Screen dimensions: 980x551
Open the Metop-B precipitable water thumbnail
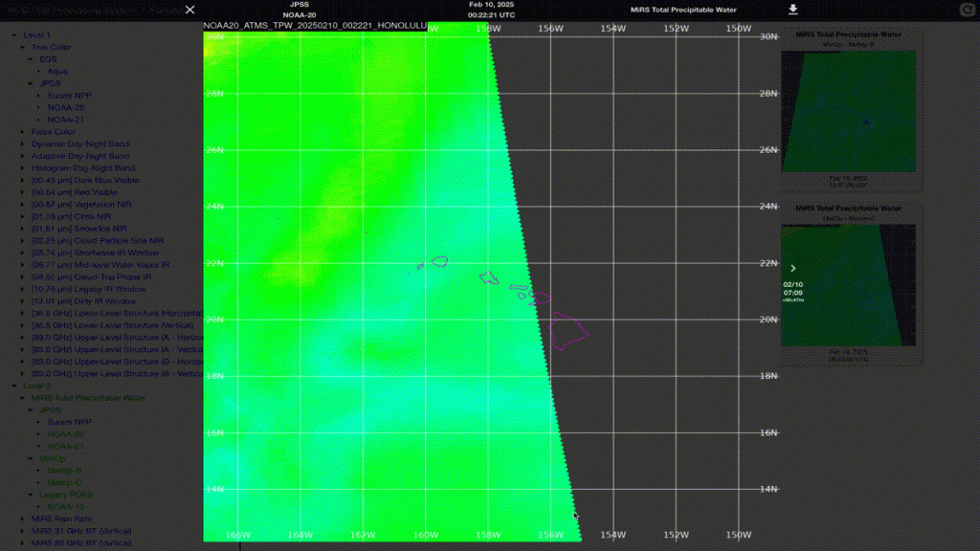(x=849, y=111)
